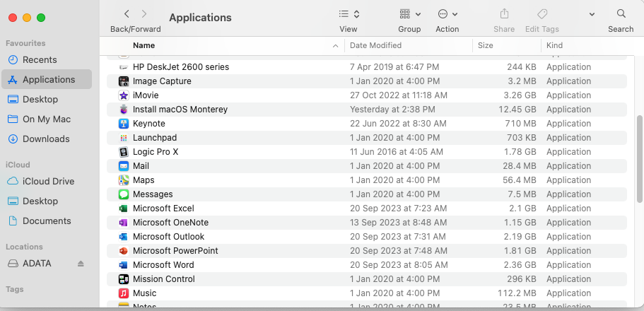Eject the ADATA drive
This screenshot has height=311, width=644.
(x=81, y=264)
